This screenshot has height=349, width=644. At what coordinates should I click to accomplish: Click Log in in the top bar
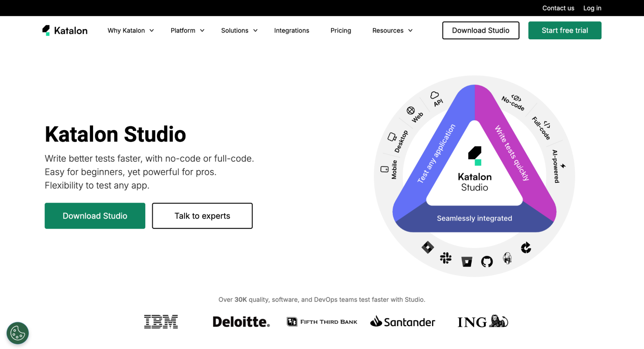point(592,8)
